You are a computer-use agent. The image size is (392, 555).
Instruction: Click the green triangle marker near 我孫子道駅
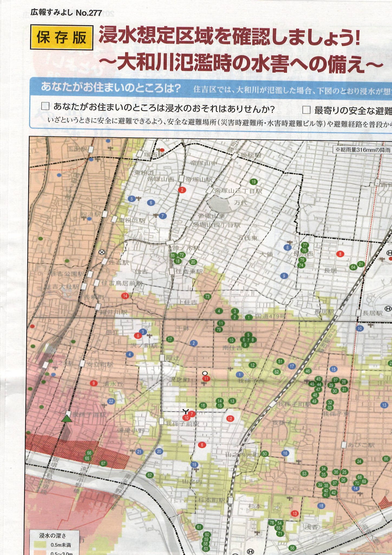[67, 419]
